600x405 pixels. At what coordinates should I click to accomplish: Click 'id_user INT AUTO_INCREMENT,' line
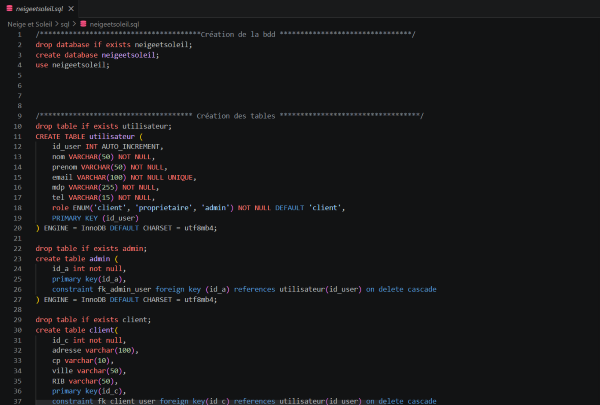click(108, 147)
